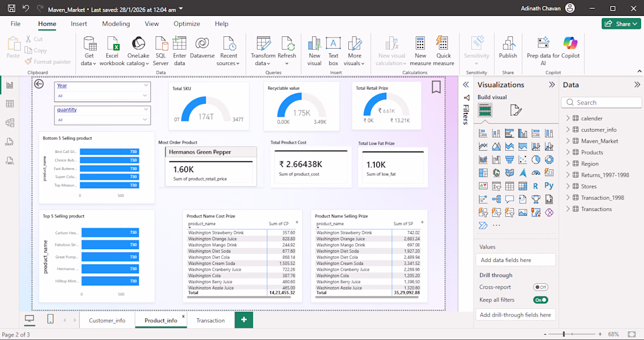Click Add drill-through fields here well

pyautogui.click(x=515, y=315)
